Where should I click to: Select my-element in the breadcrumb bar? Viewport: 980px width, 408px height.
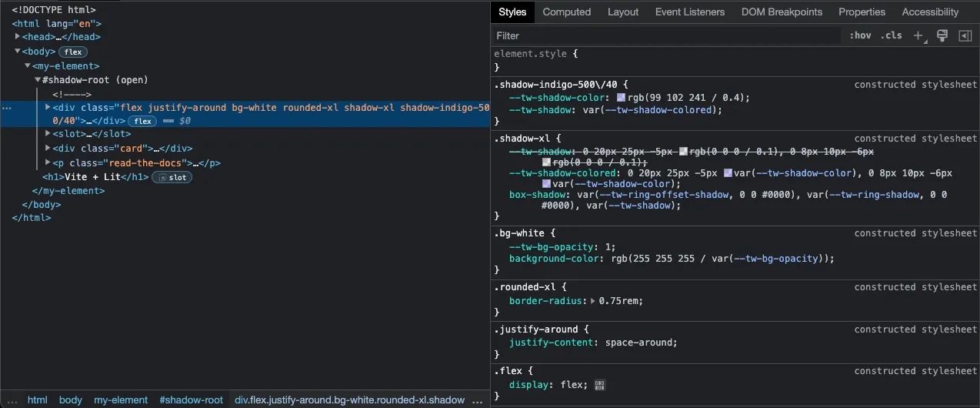121,400
